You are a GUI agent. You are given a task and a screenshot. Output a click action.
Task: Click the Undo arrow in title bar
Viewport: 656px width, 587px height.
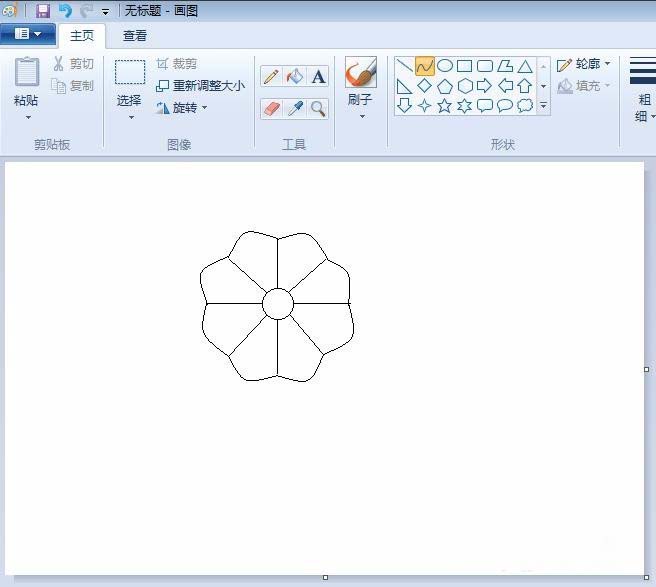point(65,11)
